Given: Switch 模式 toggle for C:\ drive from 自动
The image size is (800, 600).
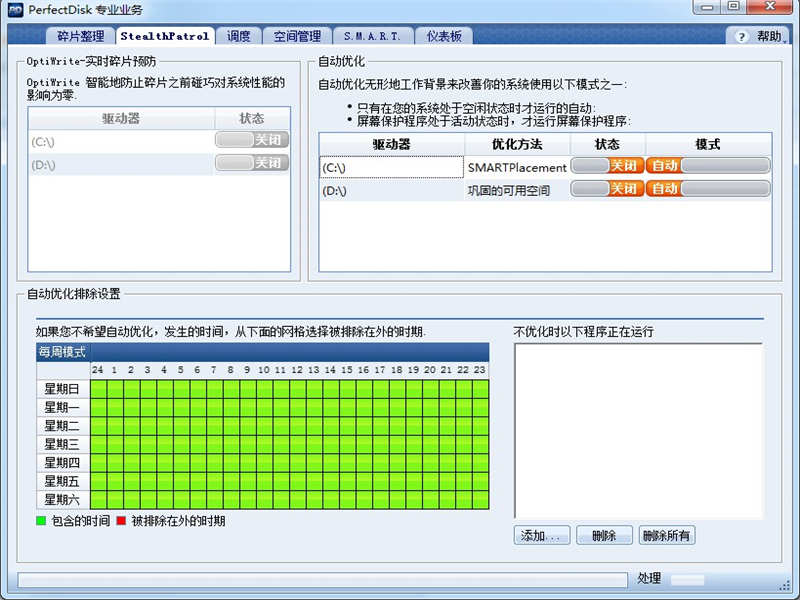Looking at the screenshot, I should click(708, 166).
